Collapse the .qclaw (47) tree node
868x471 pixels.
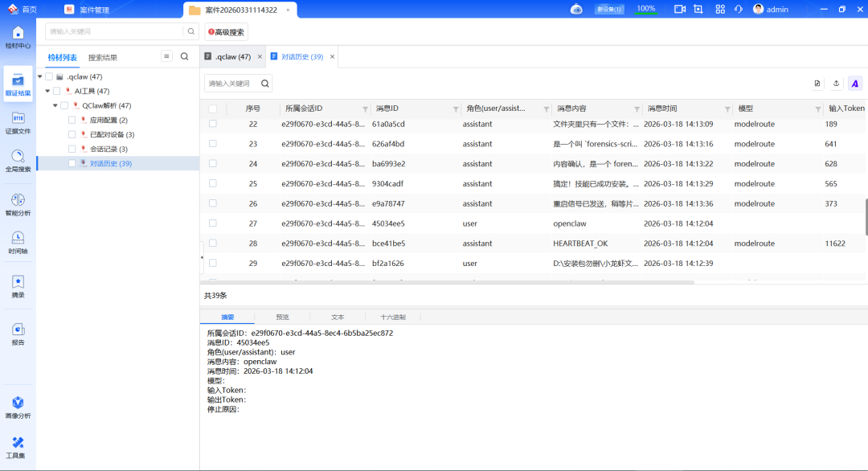tap(40, 77)
